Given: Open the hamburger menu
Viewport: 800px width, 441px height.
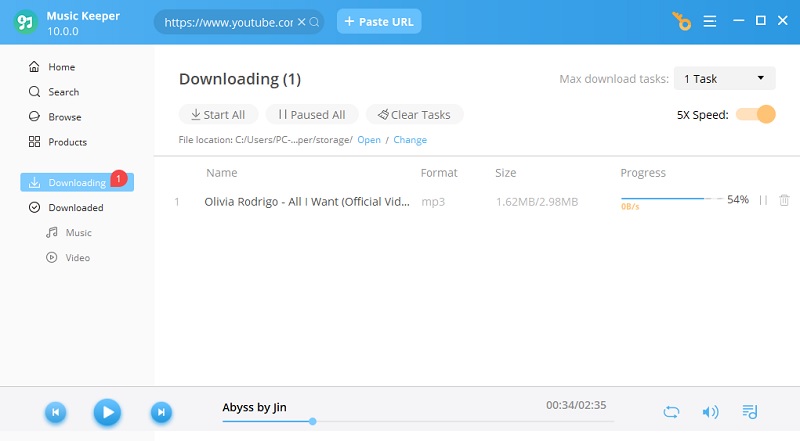Looking at the screenshot, I should pyautogui.click(x=710, y=21).
